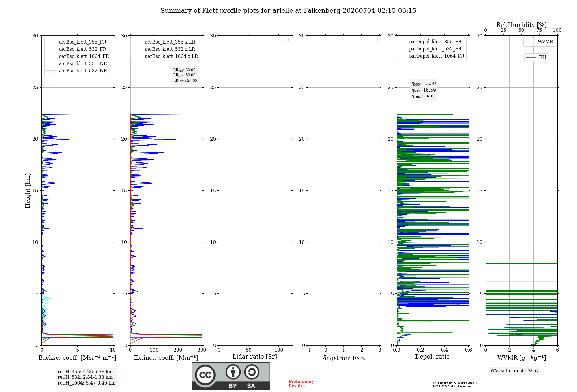The image size is (577, 392).
Task: Click the WV-calib.const. annotation
Action: (x=514, y=371)
